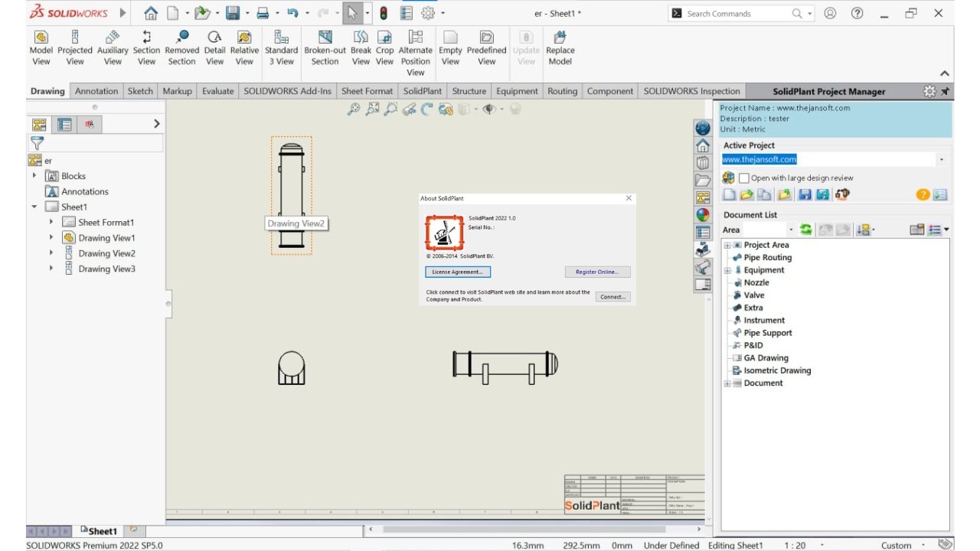Select the Sheet1 tab at bottom
The image size is (980, 551).
pos(99,530)
